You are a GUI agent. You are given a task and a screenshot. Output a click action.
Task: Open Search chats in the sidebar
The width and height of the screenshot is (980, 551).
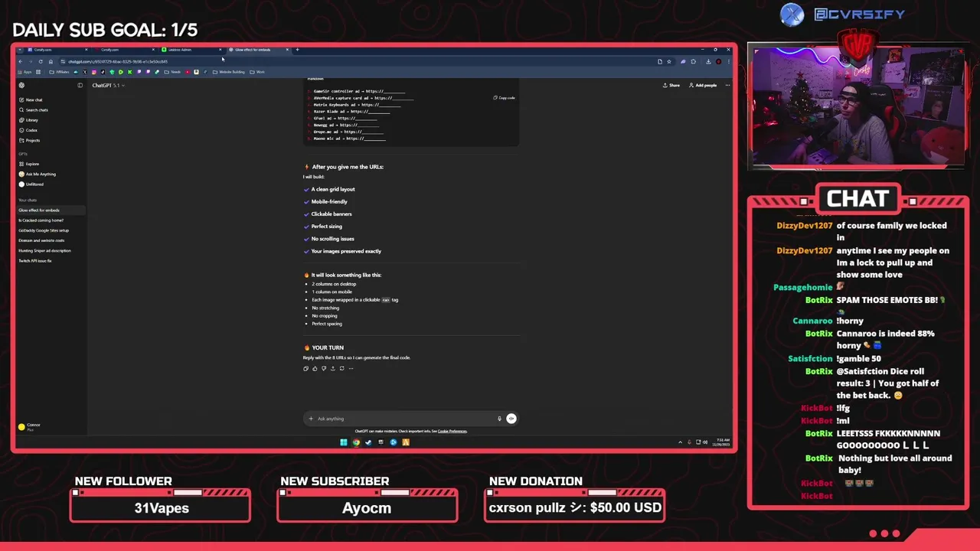point(34,110)
